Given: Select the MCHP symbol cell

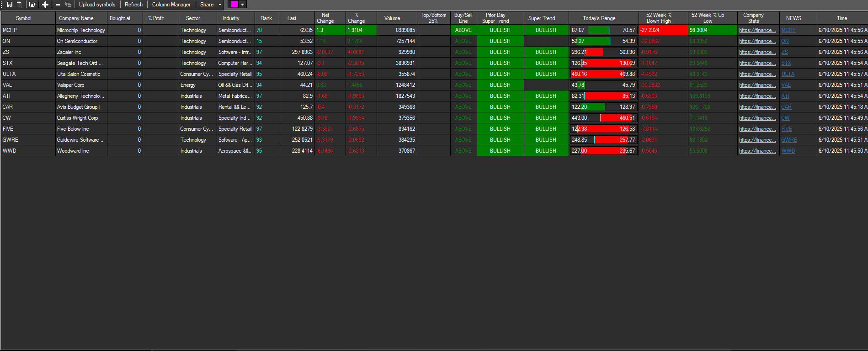Looking at the screenshot, I should point(28,30).
